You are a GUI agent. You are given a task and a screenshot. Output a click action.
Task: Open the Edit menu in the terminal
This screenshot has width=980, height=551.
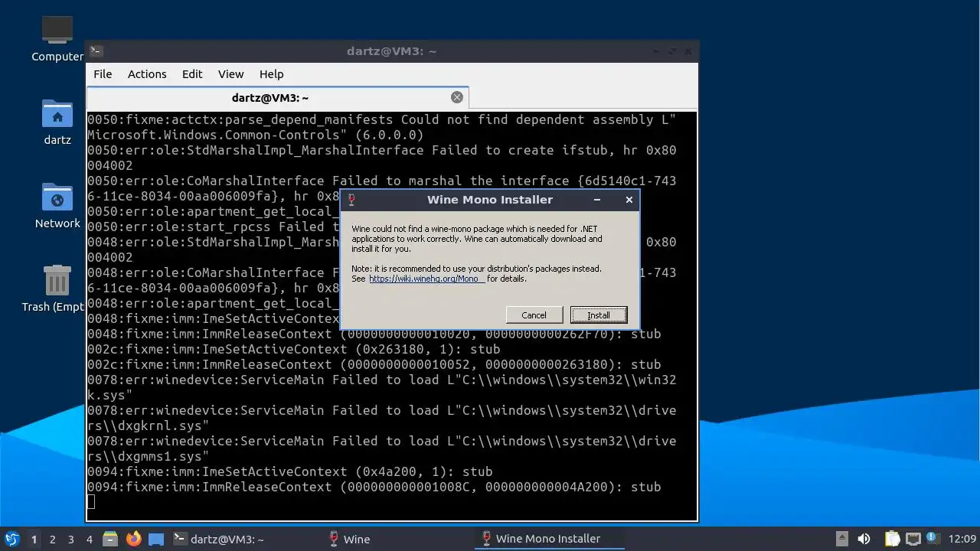coord(192,74)
